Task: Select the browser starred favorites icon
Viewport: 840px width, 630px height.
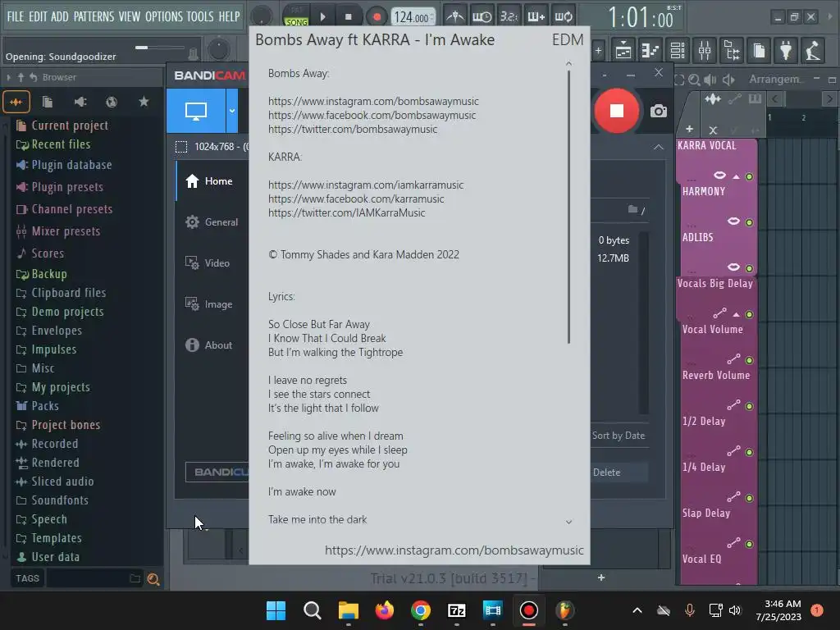Action: coord(144,101)
